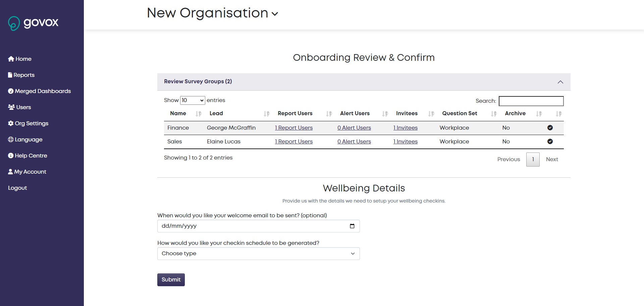Click the Finance group name cell
The width and height of the screenshot is (644, 306).
point(178,128)
